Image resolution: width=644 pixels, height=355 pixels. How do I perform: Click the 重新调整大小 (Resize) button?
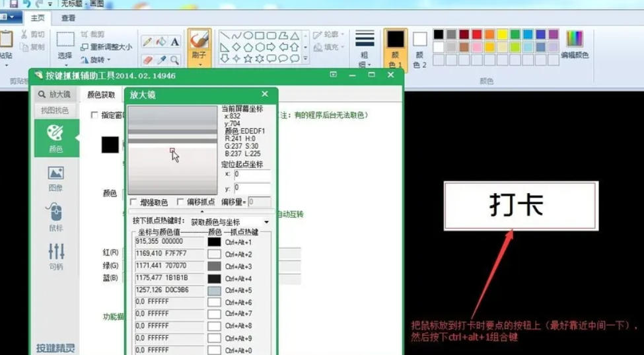tap(106, 47)
